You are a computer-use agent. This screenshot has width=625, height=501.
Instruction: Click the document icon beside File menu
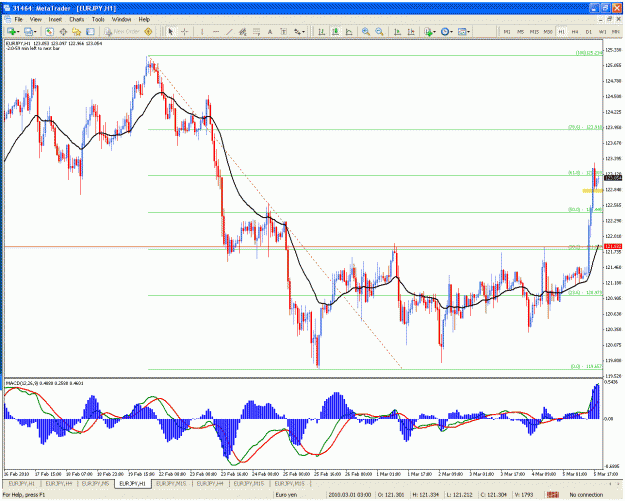[x=8, y=19]
